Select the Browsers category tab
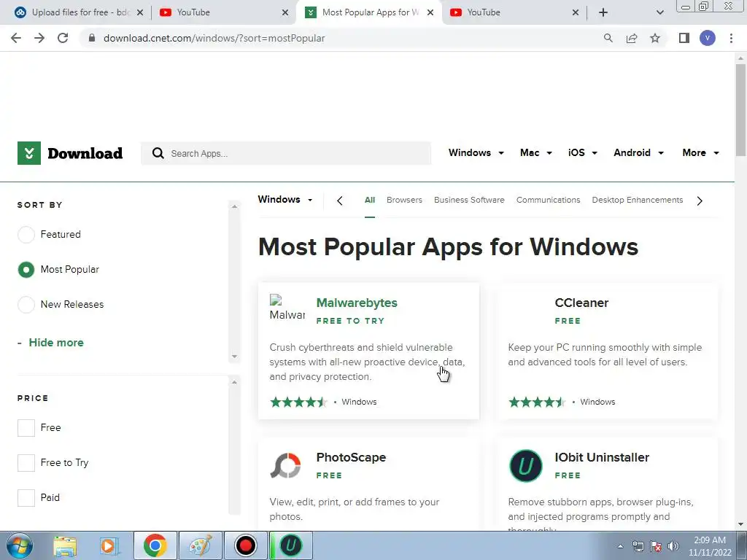Image resolution: width=747 pixels, height=560 pixels. (404, 200)
